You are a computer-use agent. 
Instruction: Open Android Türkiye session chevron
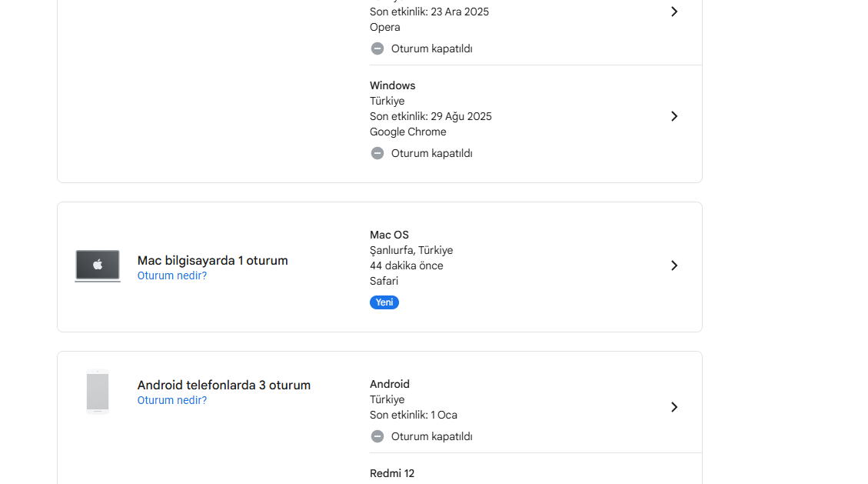(673, 407)
